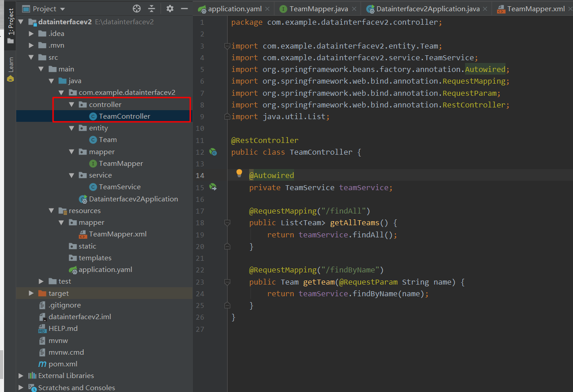Image resolution: width=573 pixels, height=392 pixels.
Task: Collapse the controller package
Action: pos(71,104)
